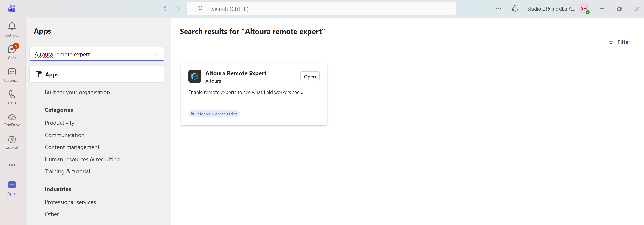Screen dimensions: 644x225
Task: Open the Activity bell icon
Action: (x=12, y=26)
